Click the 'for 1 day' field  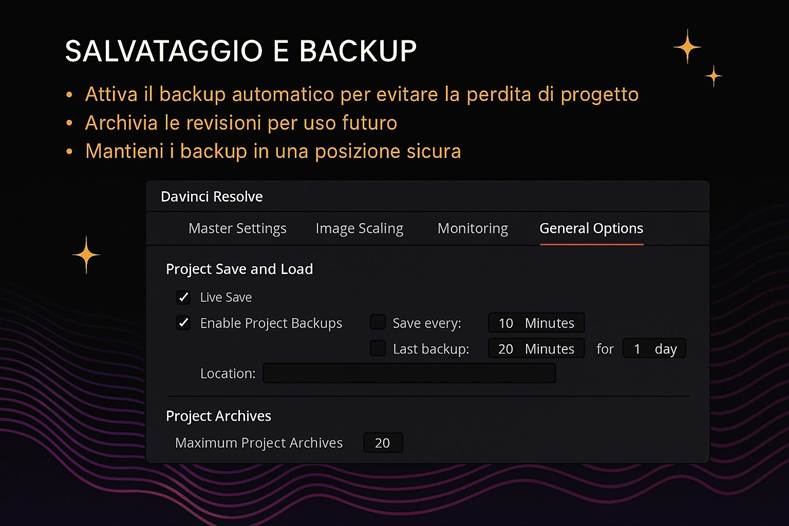654,349
